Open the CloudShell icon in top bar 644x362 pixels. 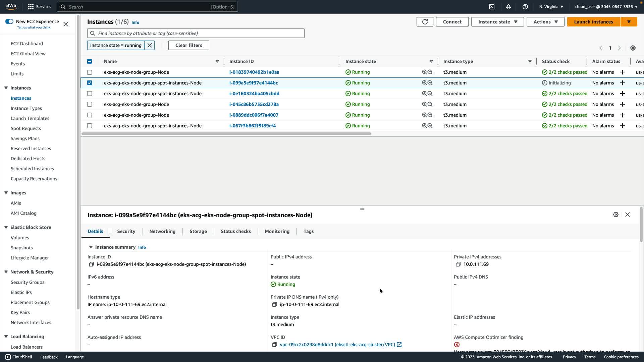pyautogui.click(x=492, y=7)
